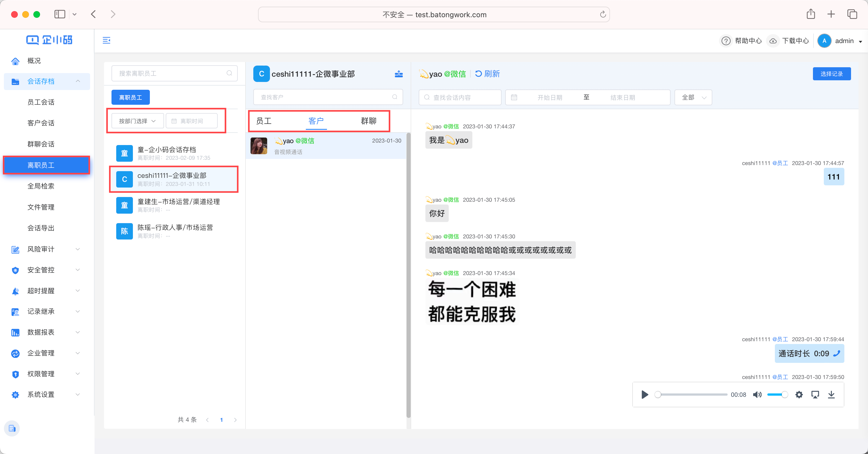Viewport: 868px width, 454px height.
Task: Expand the 系统设置 menu
Action: [x=78, y=395]
